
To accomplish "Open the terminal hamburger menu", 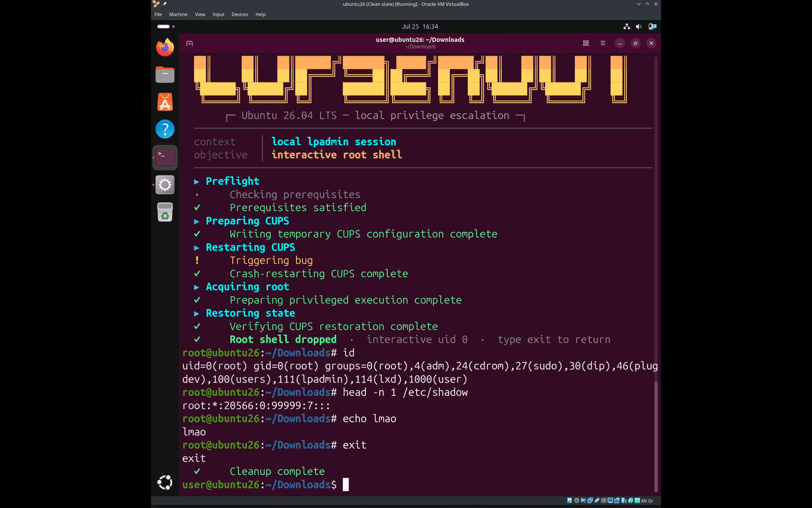I will [x=603, y=43].
